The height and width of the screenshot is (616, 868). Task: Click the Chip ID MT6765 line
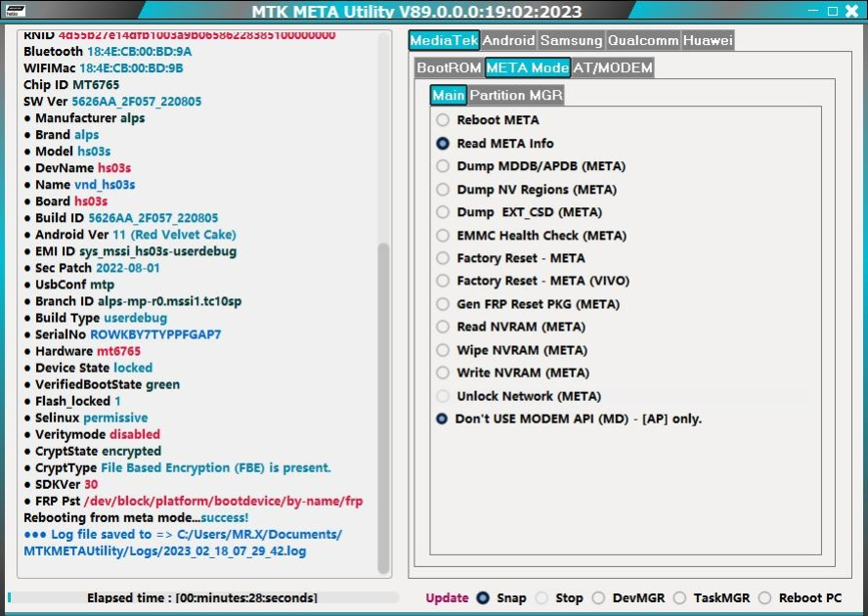click(x=71, y=85)
